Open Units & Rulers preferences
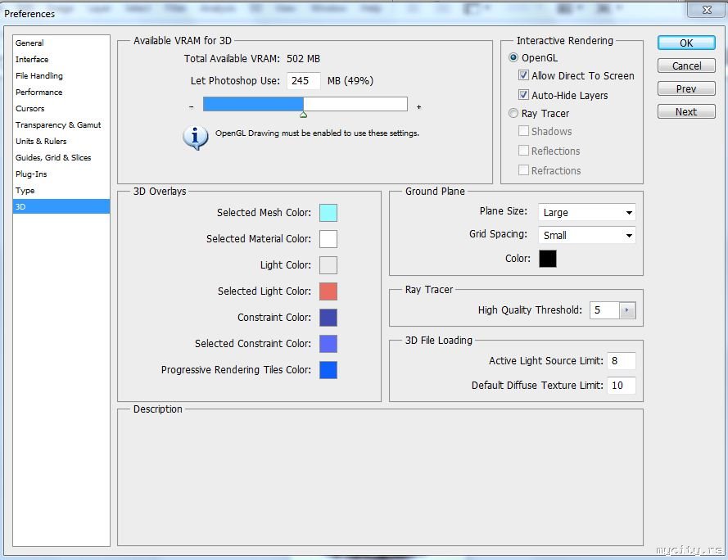This screenshot has height=560, width=728. pyautogui.click(x=61, y=141)
